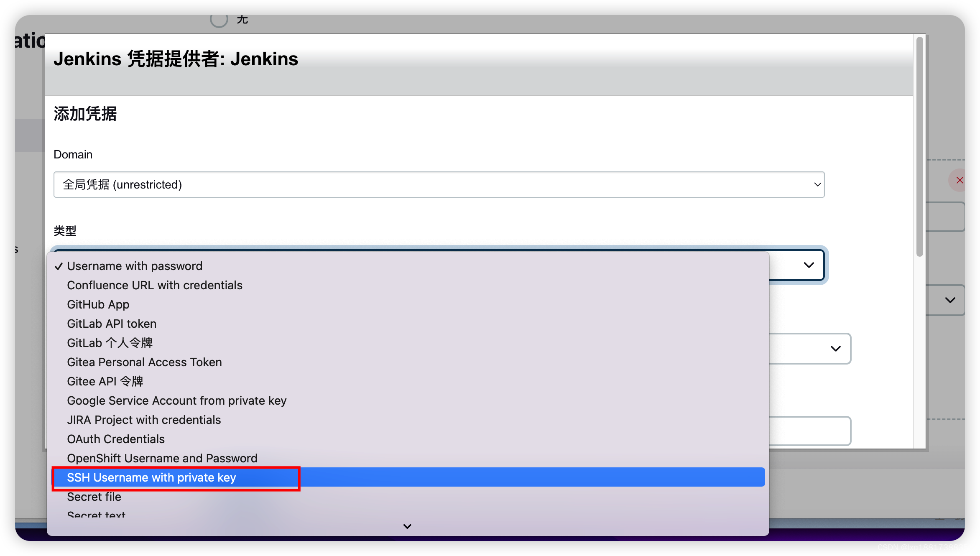The image size is (980, 556).
Task: Open the Domain 全局凭据 dropdown
Action: (439, 184)
